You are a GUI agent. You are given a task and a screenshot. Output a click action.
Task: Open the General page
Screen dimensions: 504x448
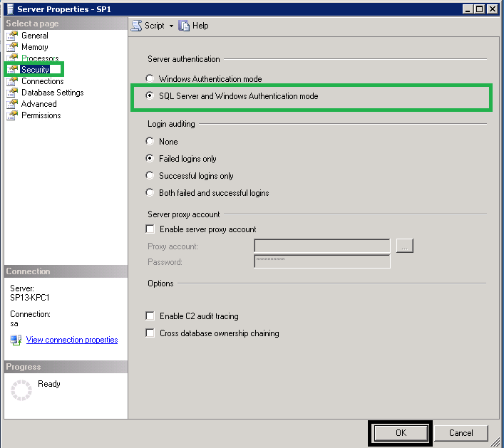tap(35, 36)
